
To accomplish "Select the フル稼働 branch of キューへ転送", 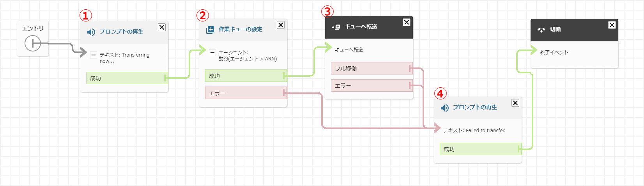I will pos(371,68).
